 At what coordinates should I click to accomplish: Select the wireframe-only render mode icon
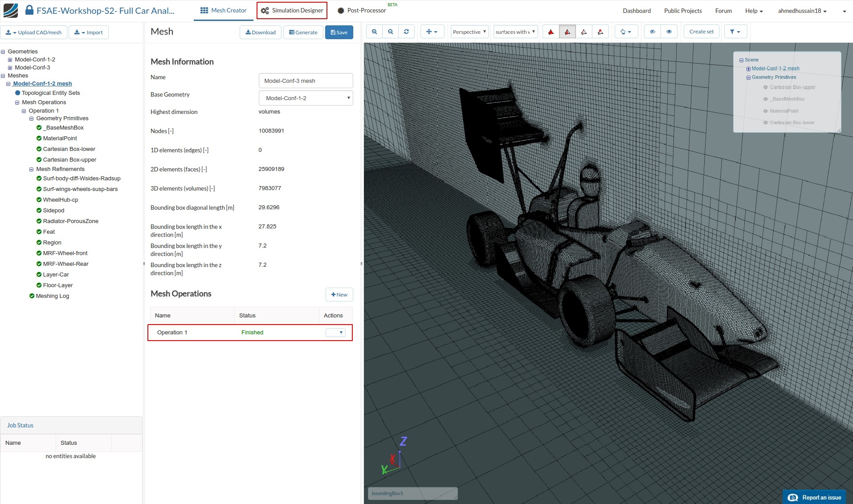coord(584,32)
